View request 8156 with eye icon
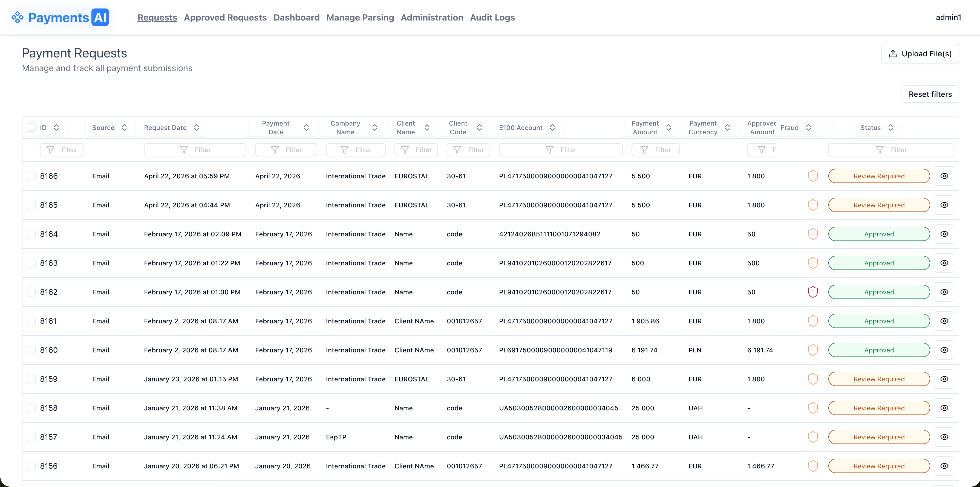The image size is (980, 487). [x=944, y=466]
